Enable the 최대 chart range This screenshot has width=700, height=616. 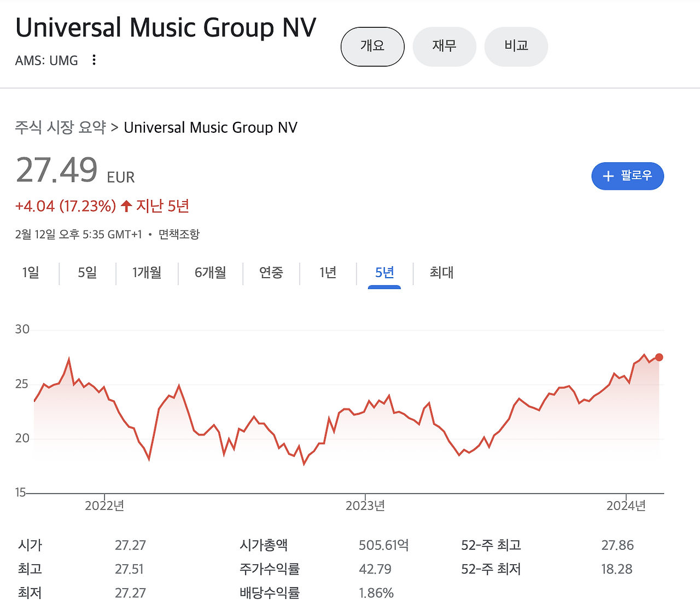[x=441, y=273]
